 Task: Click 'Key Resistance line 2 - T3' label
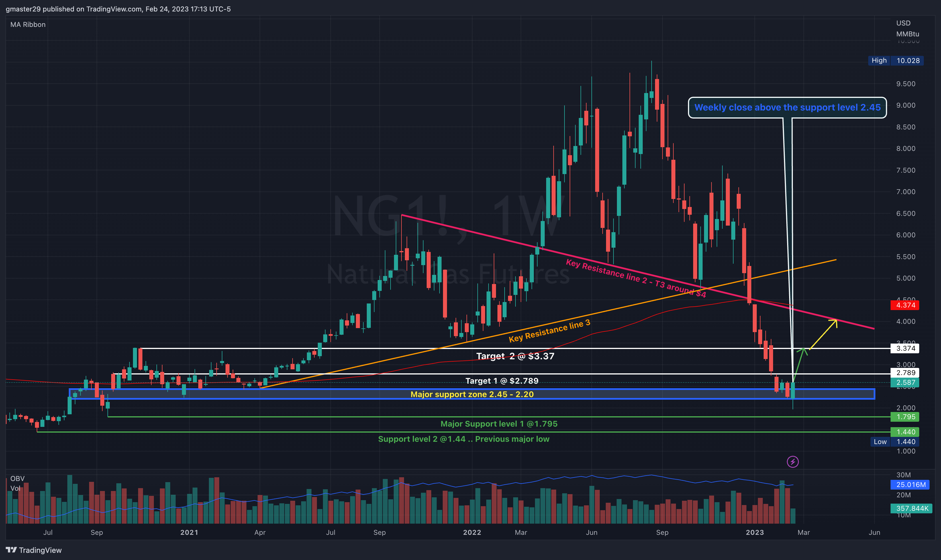coord(636,278)
